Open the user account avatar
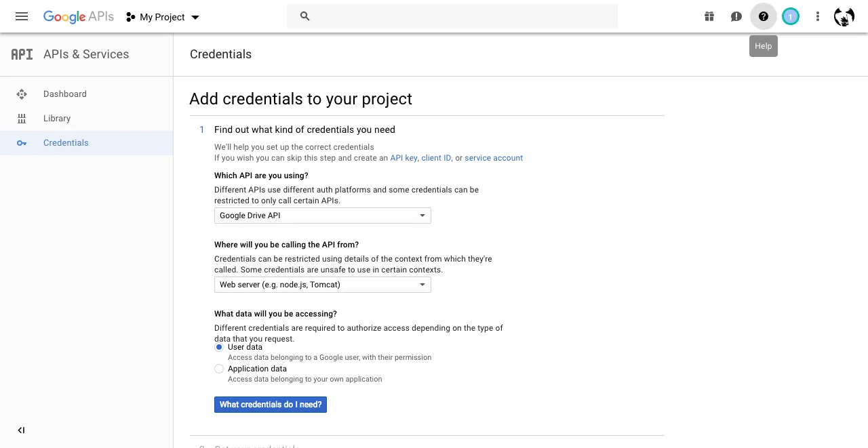The height and width of the screenshot is (448, 868). (844, 16)
